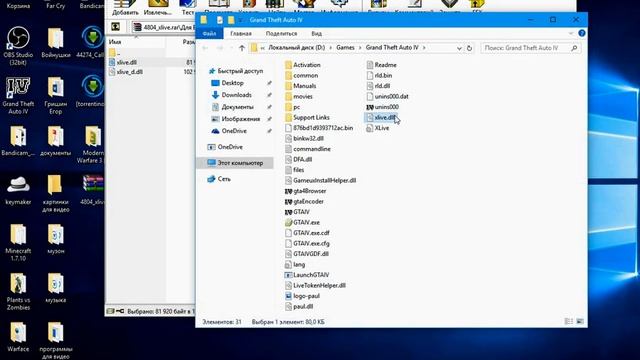Screen dimensions: 640x360
Task: Open the Plants vs Zombies desktop shortcut
Action: pos(18,291)
